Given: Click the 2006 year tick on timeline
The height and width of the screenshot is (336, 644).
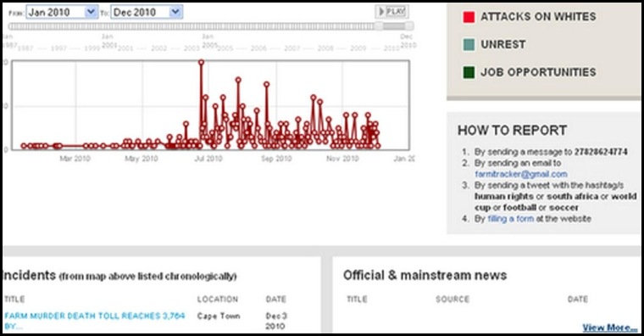Looking at the screenshot, I should (258, 48).
